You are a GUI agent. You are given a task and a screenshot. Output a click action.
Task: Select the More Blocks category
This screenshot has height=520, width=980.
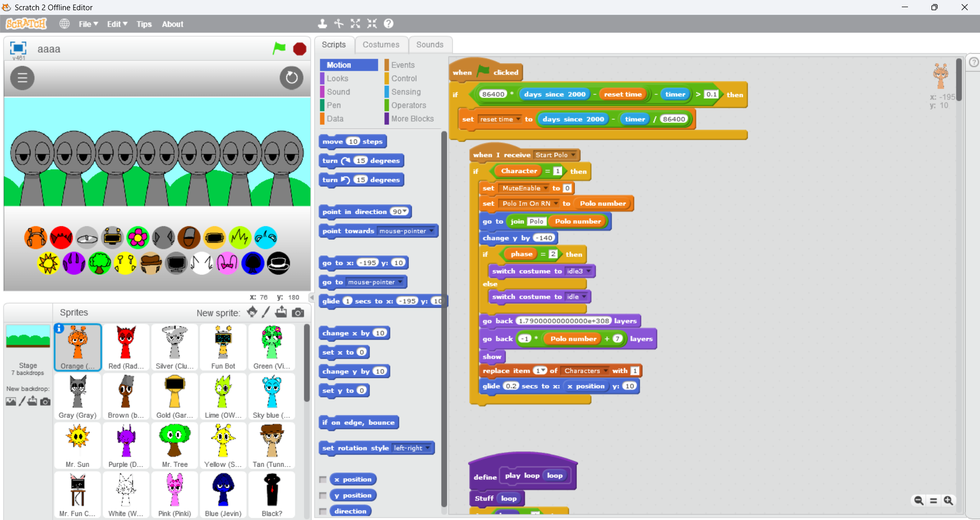(413, 119)
